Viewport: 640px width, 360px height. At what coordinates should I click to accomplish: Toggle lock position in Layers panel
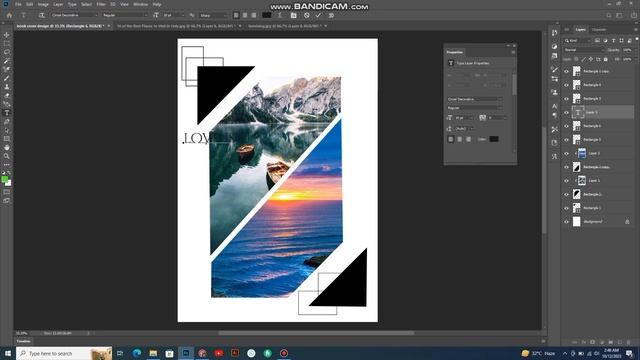click(591, 59)
